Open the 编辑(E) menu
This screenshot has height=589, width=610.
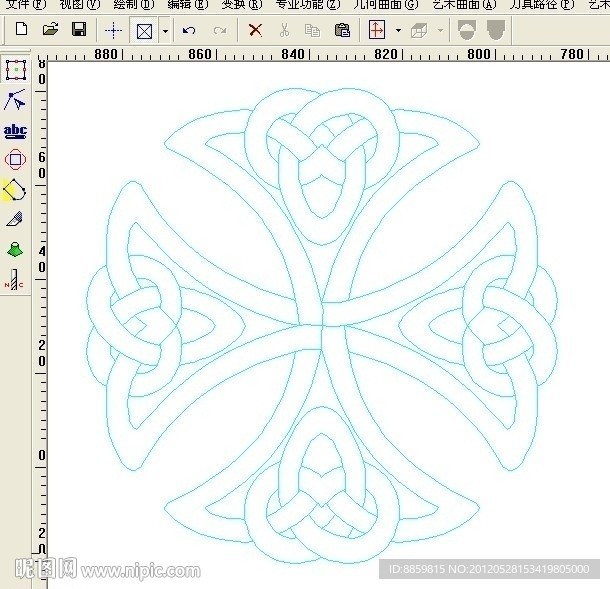coord(188,4)
